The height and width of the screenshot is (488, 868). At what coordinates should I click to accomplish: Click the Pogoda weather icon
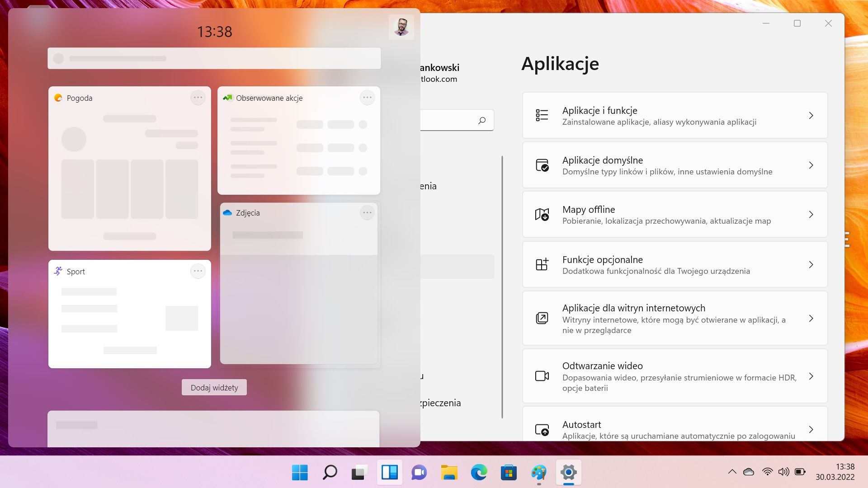(58, 98)
